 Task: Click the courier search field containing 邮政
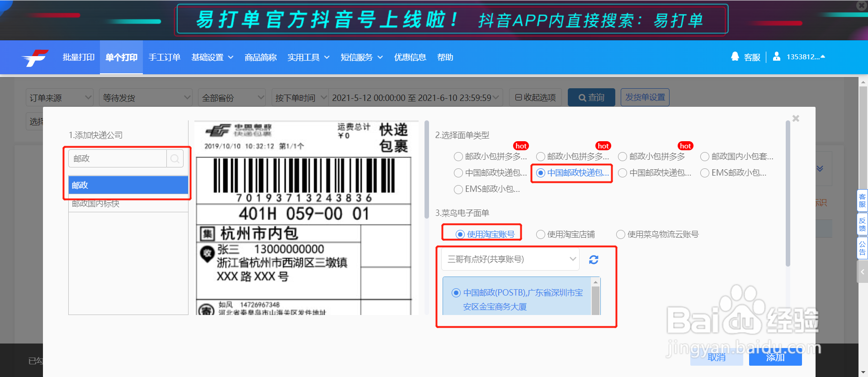coord(118,159)
